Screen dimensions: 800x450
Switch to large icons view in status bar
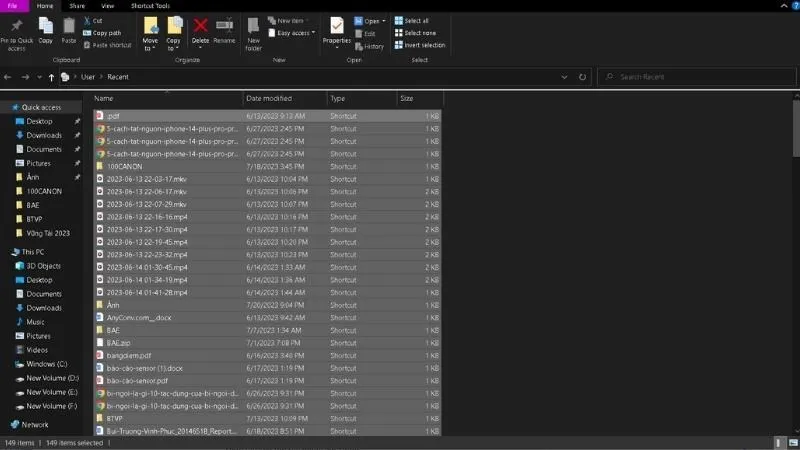tap(792, 442)
